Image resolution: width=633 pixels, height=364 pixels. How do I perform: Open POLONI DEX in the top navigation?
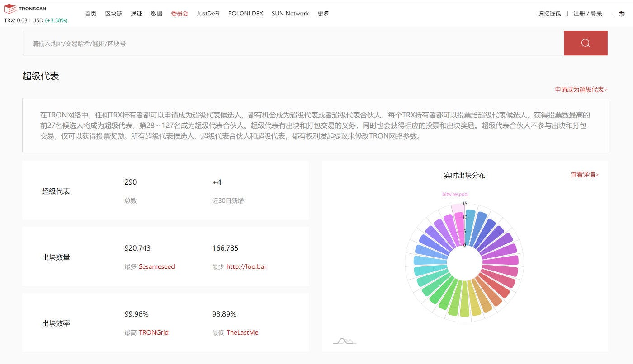(x=246, y=14)
